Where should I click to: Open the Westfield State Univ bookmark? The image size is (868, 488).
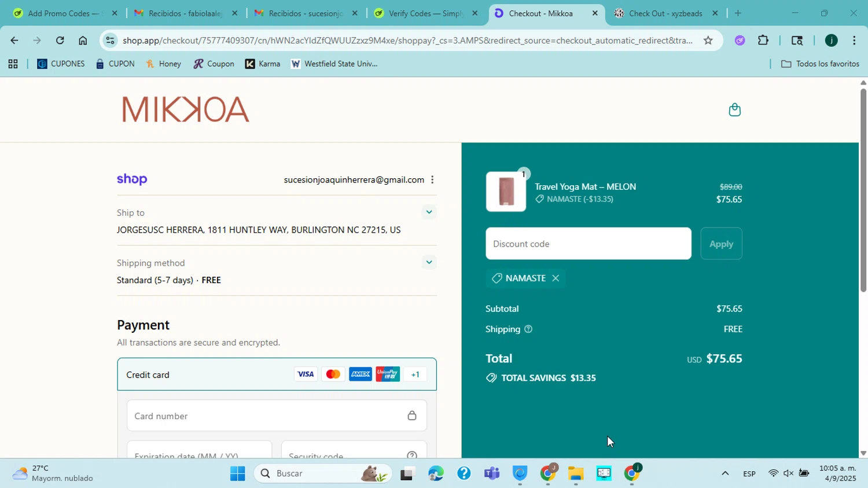click(334, 64)
